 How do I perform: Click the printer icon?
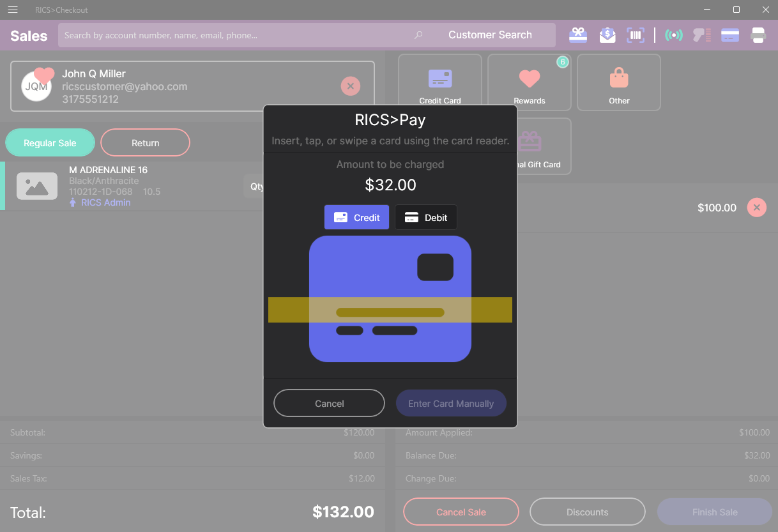[758, 35]
